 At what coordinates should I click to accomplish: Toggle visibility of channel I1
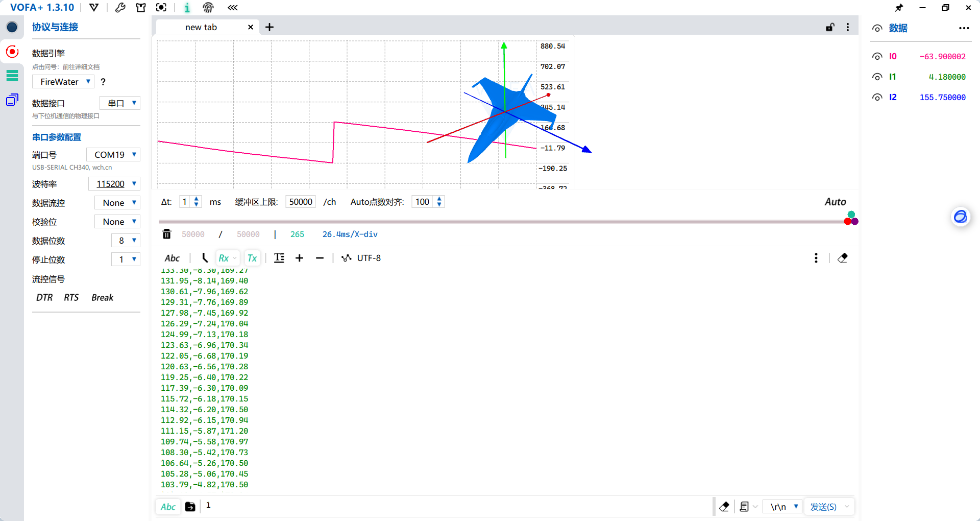coord(877,77)
